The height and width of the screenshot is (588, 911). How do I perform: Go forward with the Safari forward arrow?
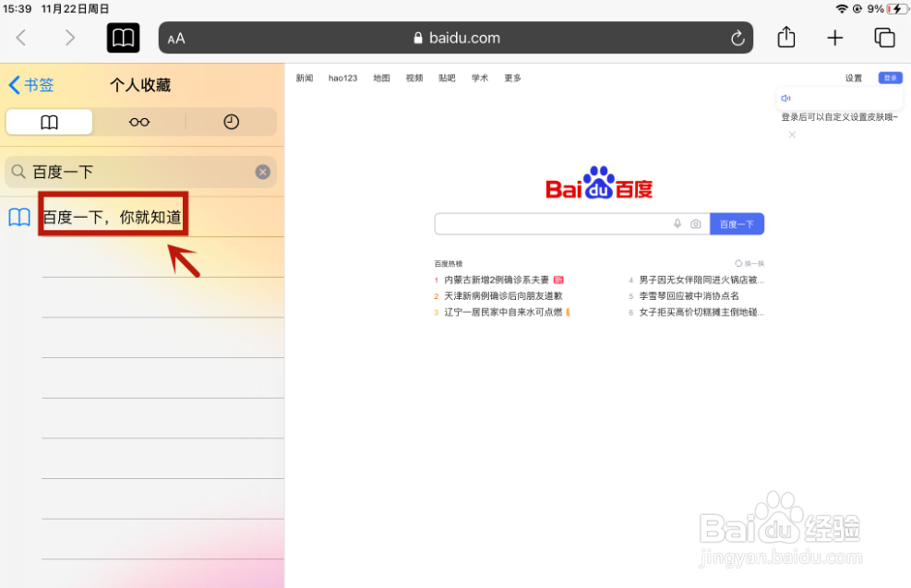pyautogui.click(x=70, y=38)
